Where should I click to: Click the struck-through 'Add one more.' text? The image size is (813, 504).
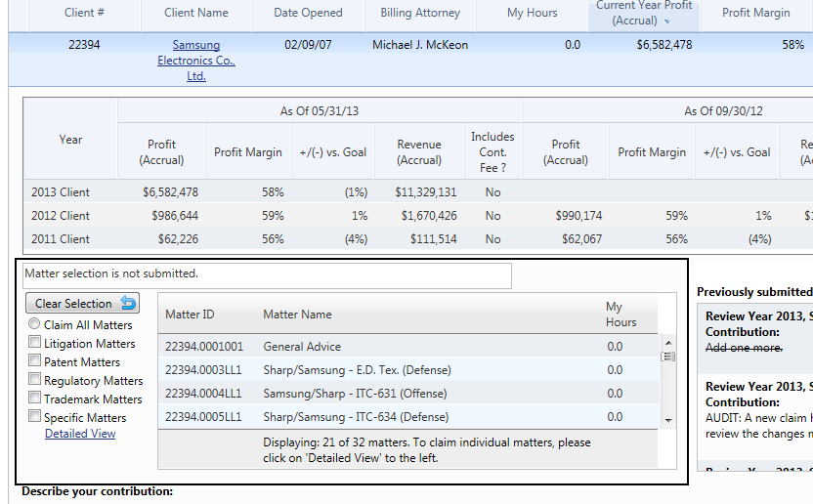pos(744,348)
